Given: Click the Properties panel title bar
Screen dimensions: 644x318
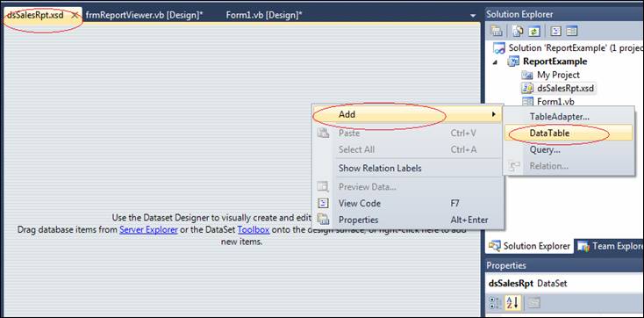Looking at the screenshot, I should [564, 266].
